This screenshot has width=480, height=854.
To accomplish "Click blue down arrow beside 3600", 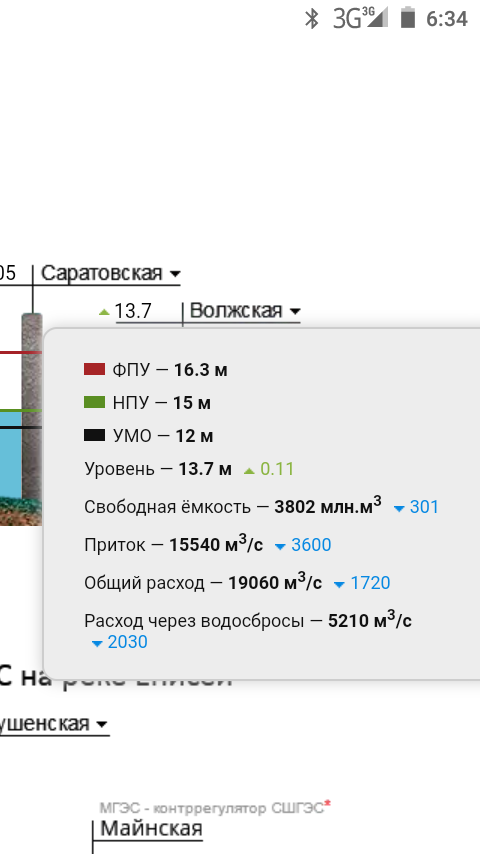I will pyautogui.click(x=281, y=547).
